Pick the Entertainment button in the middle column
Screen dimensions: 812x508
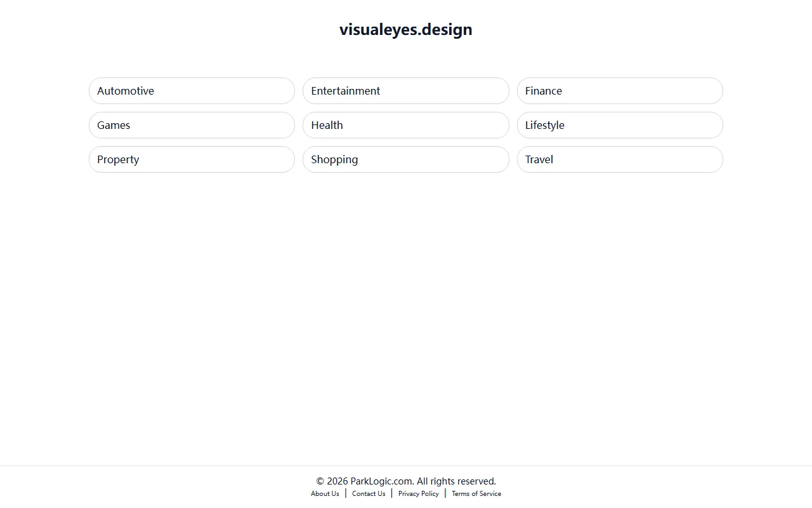(405, 91)
